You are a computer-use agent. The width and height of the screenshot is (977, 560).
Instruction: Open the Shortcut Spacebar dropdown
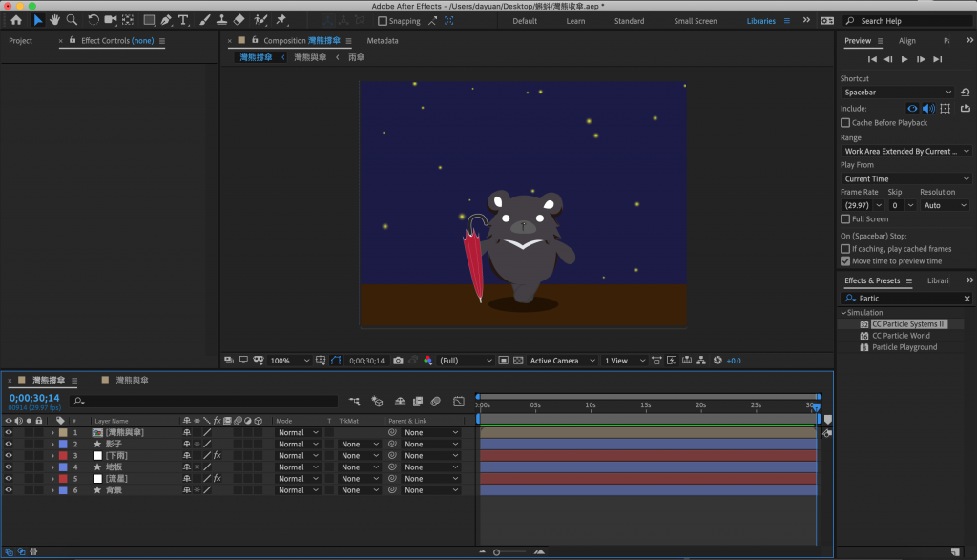[x=897, y=93]
